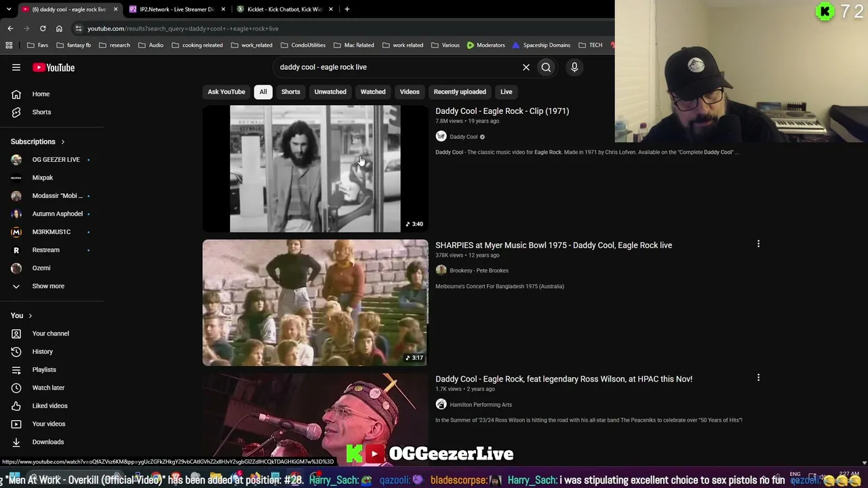Open SHARPIES at Myer Music Bowl title

pos(553,245)
